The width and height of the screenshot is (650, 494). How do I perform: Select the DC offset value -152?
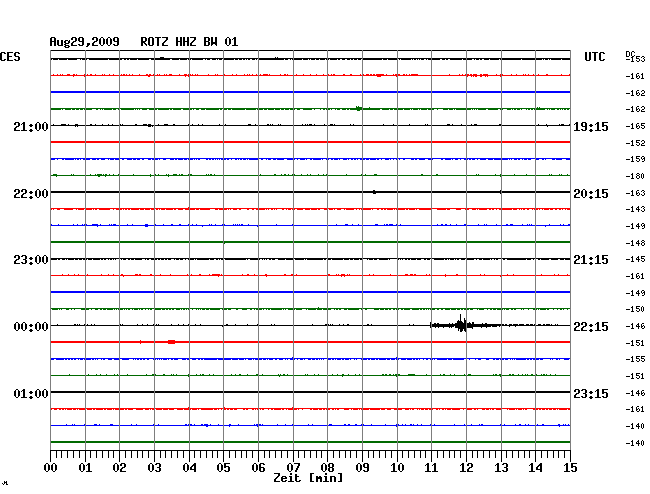click(x=635, y=143)
